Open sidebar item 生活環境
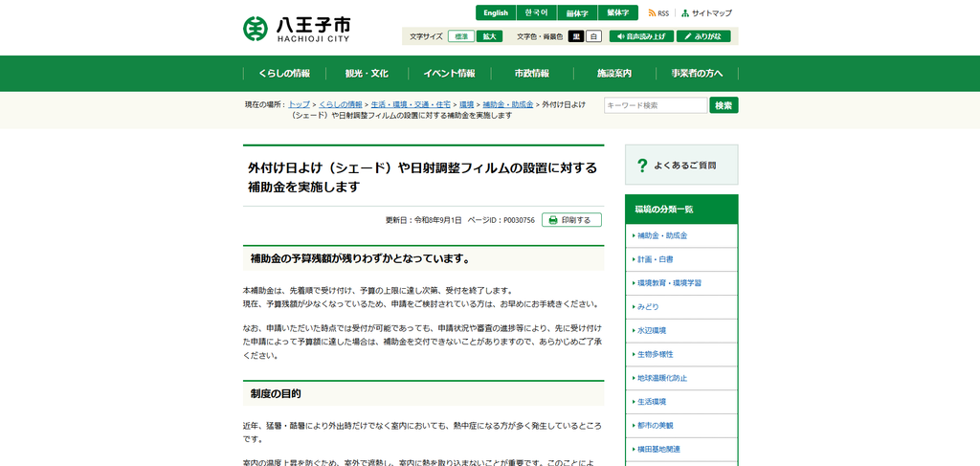Screen dimensions: 980x466 [681, 402]
